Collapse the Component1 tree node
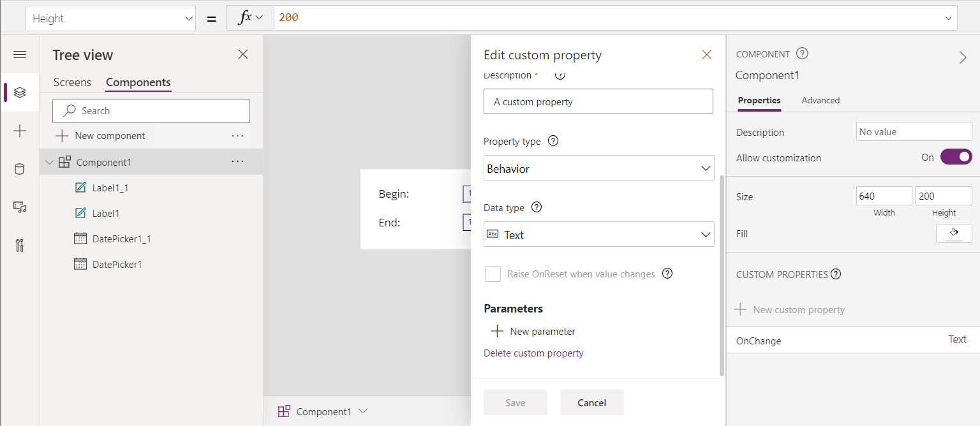 50,163
